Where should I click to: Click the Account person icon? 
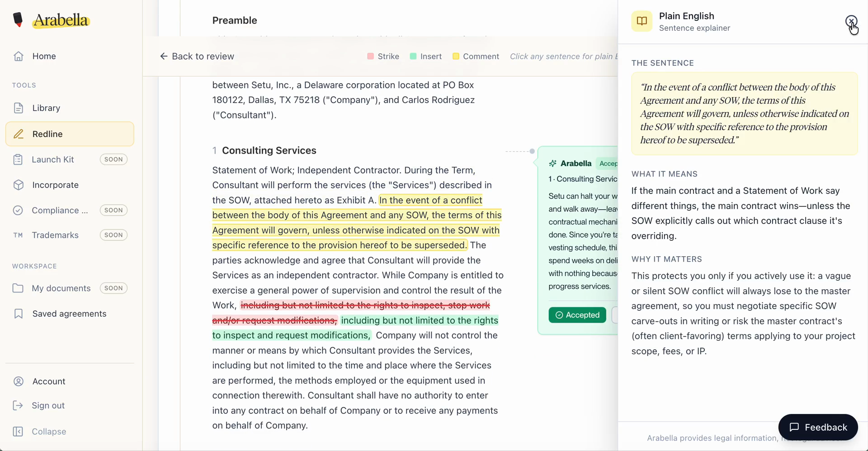[19, 381]
